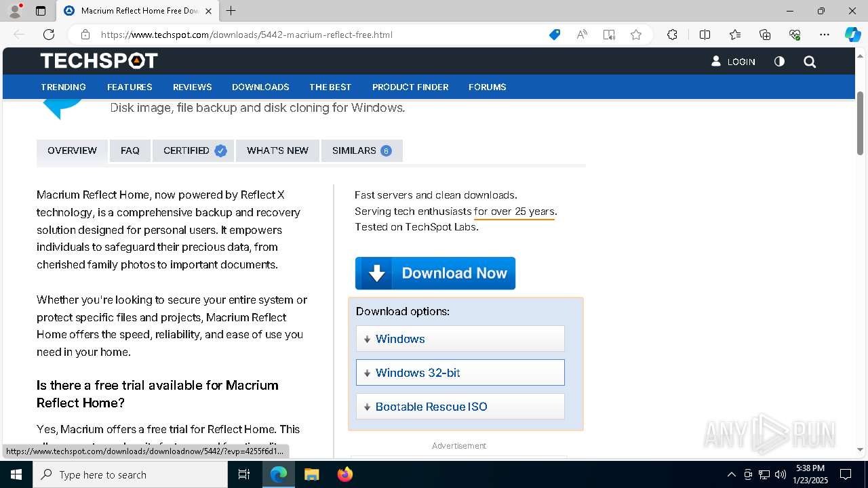Image resolution: width=868 pixels, height=488 pixels.
Task: Click the Download Now button
Action: (435, 273)
